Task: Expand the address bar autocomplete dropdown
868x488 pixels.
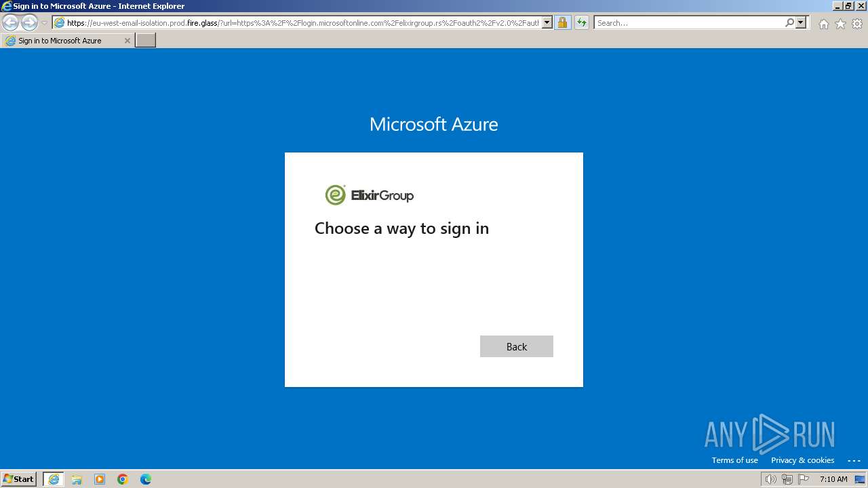Action: (547, 23)
